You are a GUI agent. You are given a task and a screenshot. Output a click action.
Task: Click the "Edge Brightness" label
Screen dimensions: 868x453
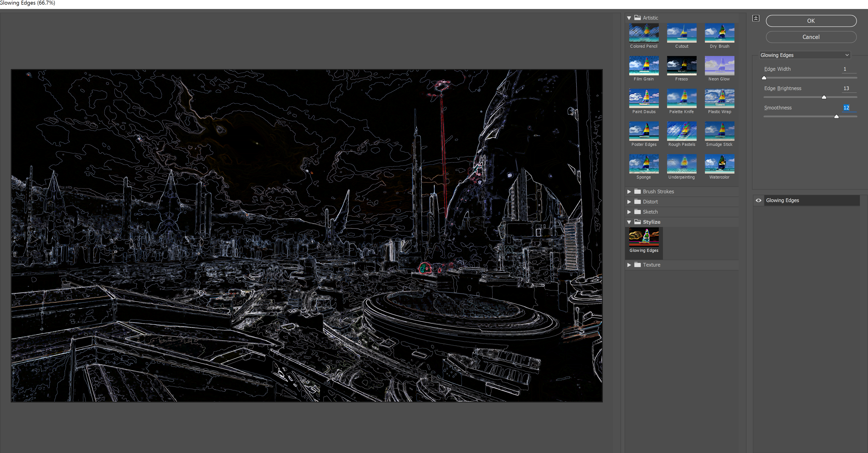click(x=782, y=88)
